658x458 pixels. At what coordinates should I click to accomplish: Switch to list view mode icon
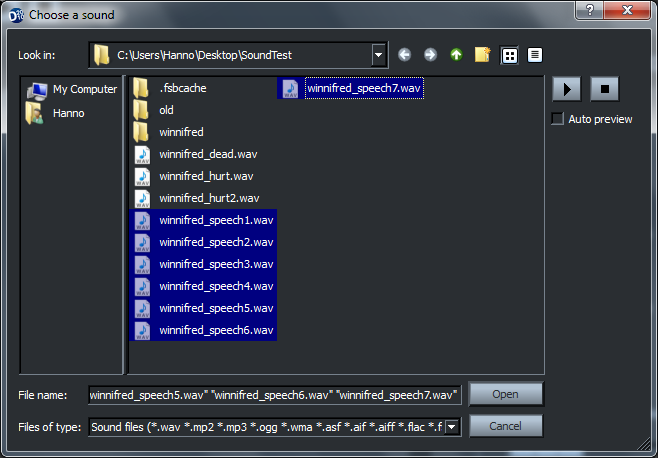pyautogui.click(x=509, y=55)
